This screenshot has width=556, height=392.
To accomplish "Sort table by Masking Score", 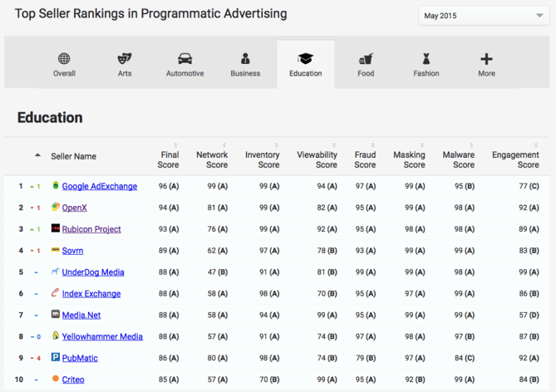I will pyautogui.click(x=422, y=145).
